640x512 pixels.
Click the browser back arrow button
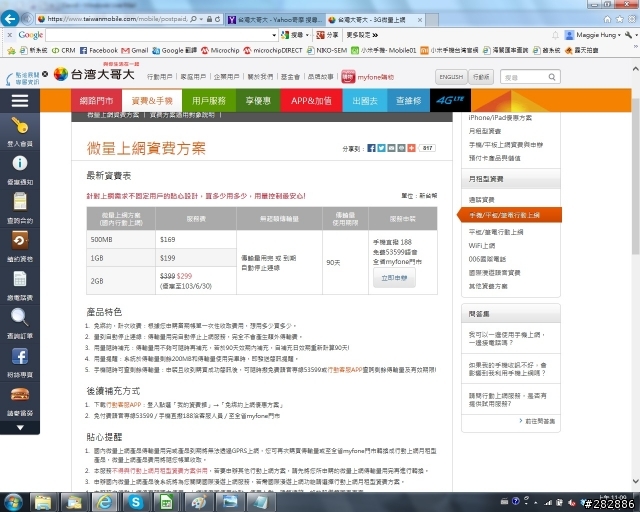point(10,19)
